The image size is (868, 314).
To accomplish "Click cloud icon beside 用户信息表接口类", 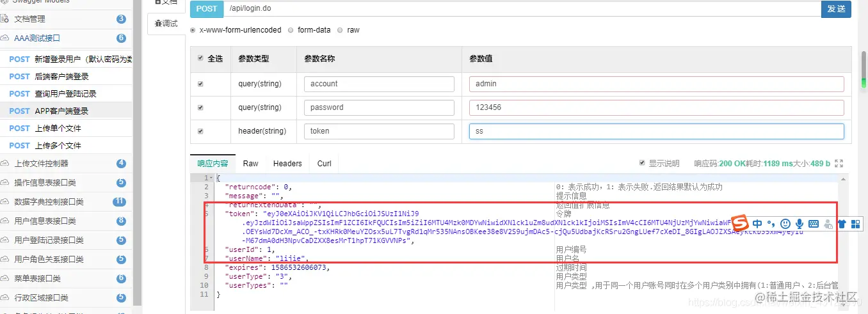I will pos(5,221).
